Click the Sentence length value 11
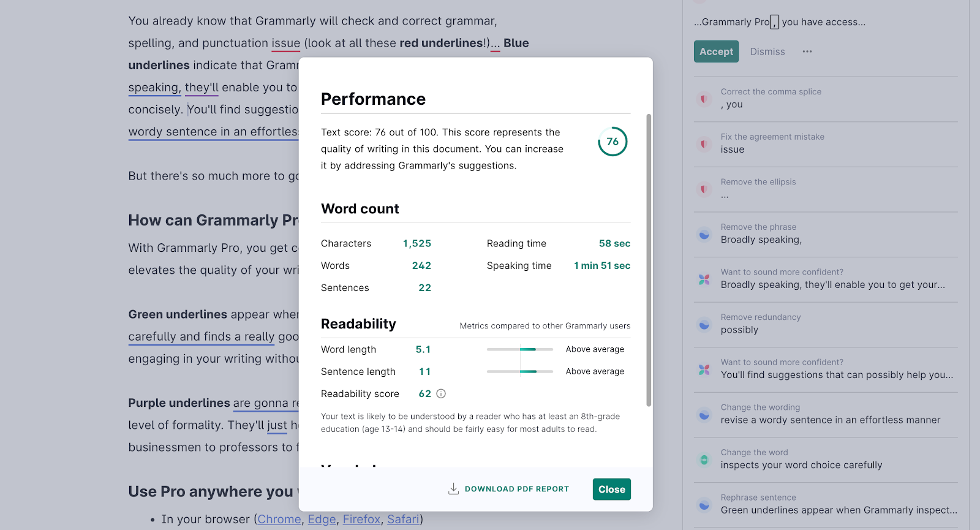 coord(424,371)
